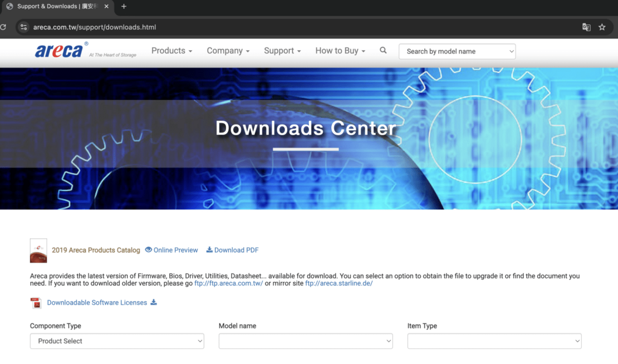Click the download icon next to Software Licenses
The width and height of the screenshot is (618, 364).
coord(154,302)
